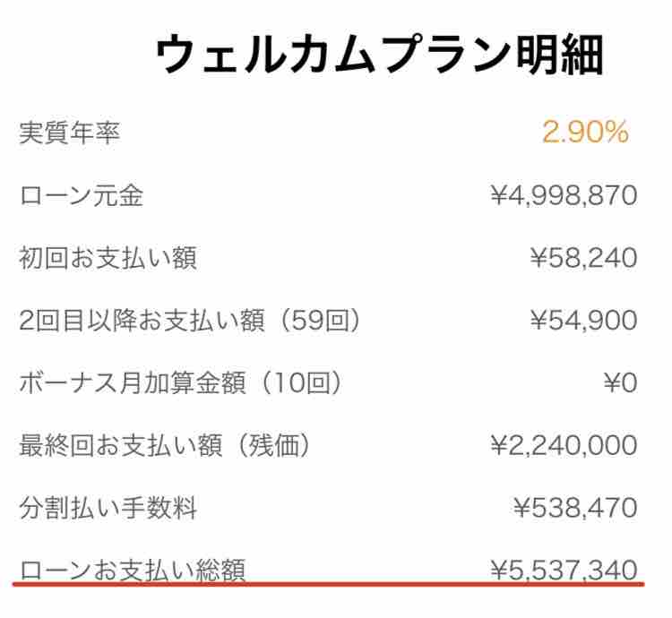The width and height of the screenshot is (672, 618).
Task: Click the ウェルカムプラン明細 title heading
Action: coord(379,56)
